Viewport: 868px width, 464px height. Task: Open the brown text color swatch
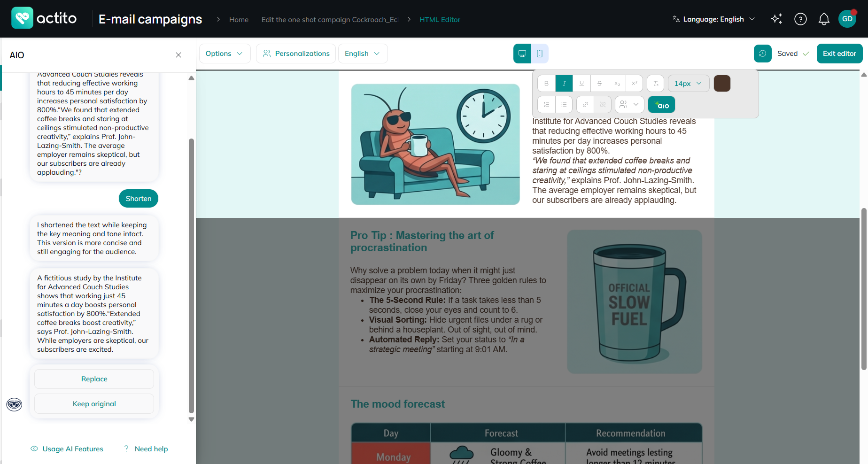[722, 83]
